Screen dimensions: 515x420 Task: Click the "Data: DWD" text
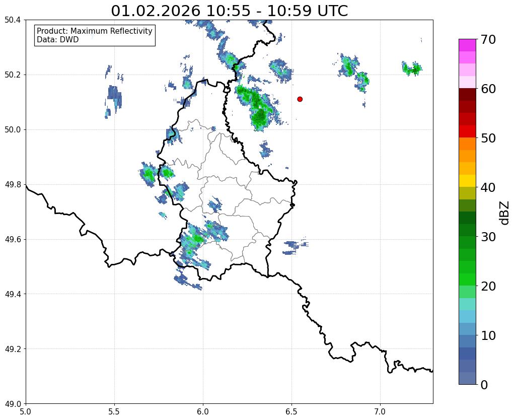pos(58,40)
